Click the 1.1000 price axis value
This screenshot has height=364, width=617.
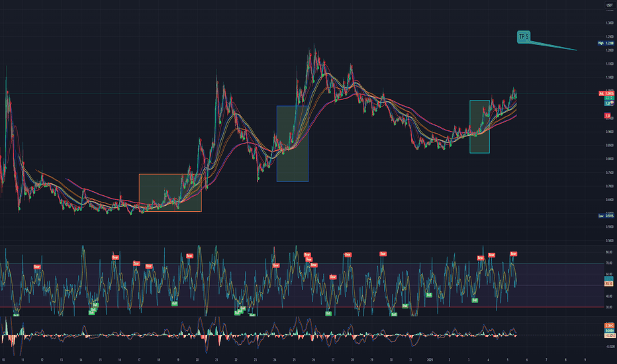coord(610,77)
